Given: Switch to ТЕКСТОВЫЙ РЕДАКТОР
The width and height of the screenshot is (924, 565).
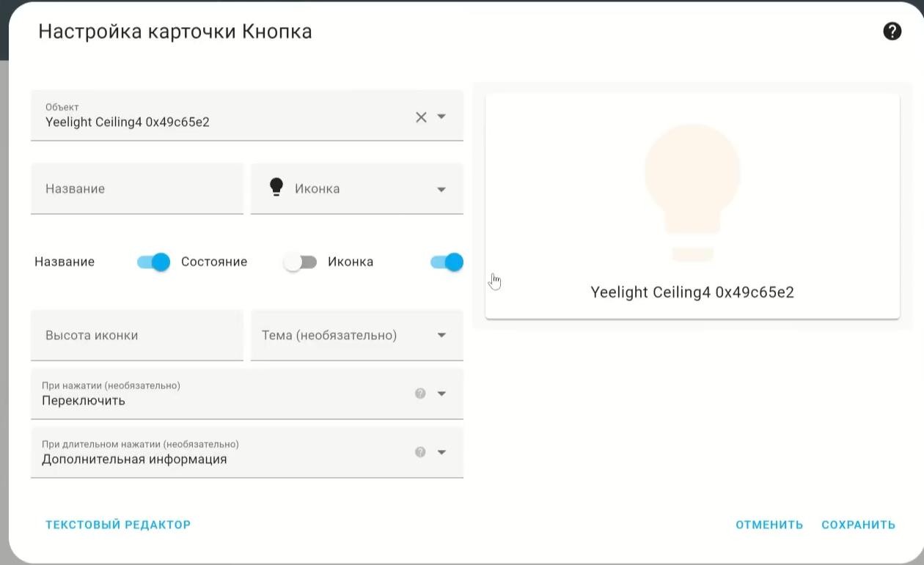Looking at the screenshot, I should [118, 525].
